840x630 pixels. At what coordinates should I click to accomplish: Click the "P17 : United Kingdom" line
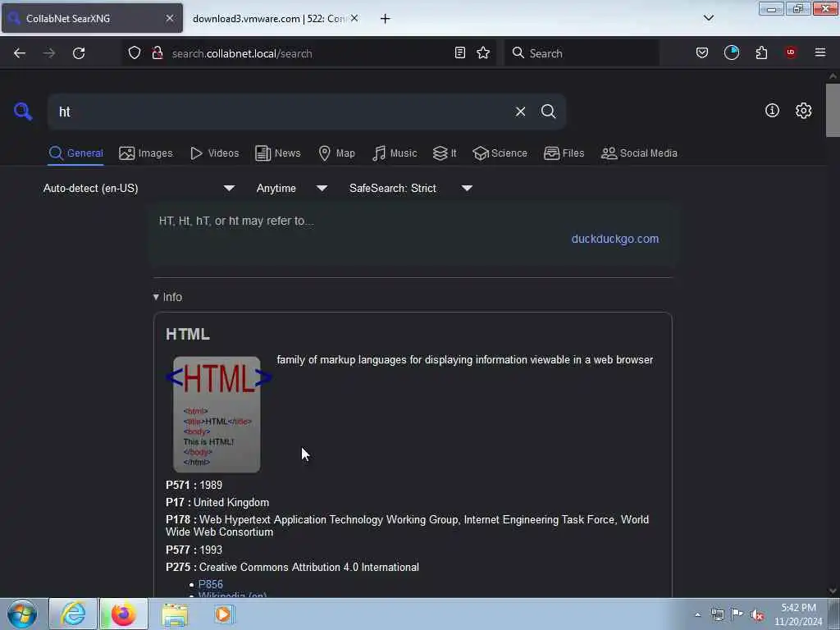click(x=217, y=503)
